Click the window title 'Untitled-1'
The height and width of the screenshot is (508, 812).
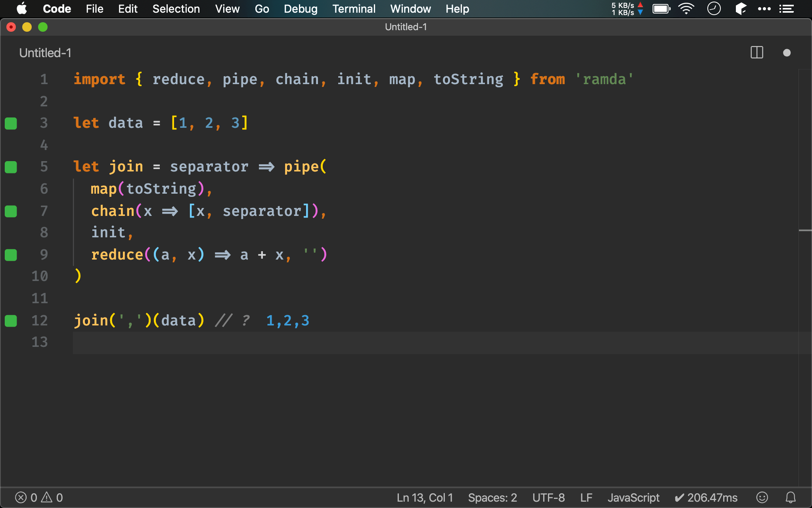(406, 27)
